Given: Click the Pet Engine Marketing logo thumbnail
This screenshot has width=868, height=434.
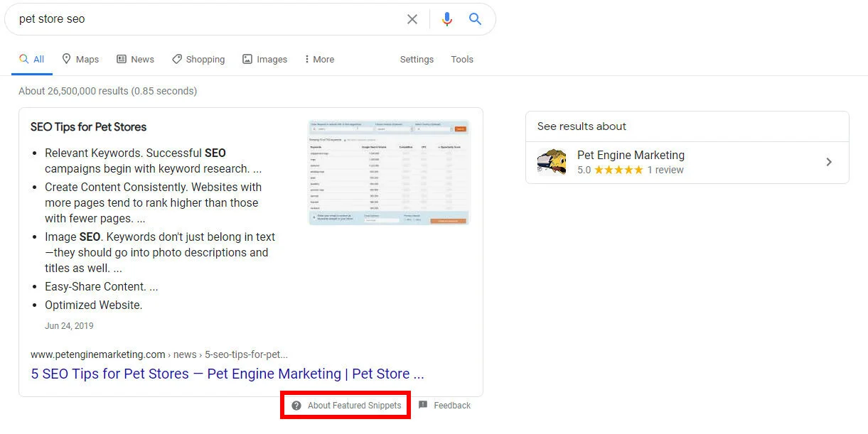Looking at the screenshot, I should [x=552, y=162].
